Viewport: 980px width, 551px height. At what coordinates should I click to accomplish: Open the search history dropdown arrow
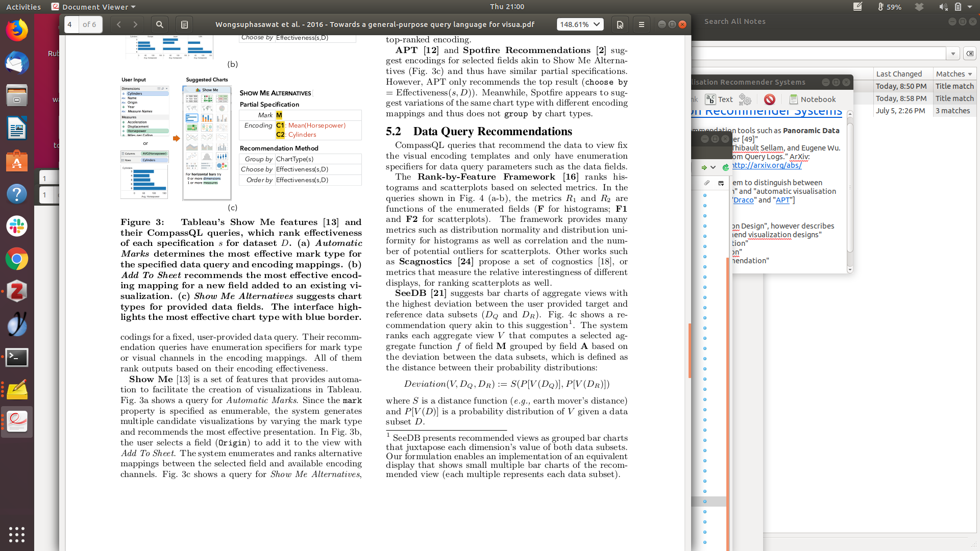[x=953, y=54]
